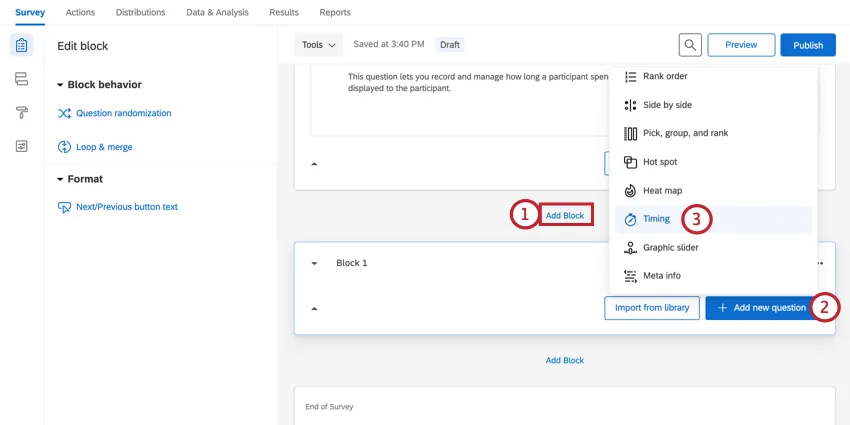Click Add new question button
The image size is (850, 425).
[760, 308]
